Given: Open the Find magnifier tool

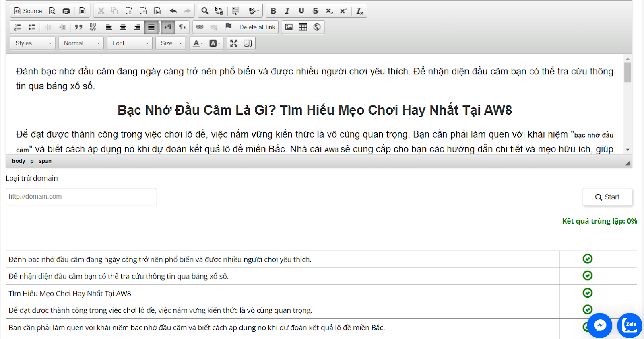Looking at the screenshot, I should pos(205,11).
